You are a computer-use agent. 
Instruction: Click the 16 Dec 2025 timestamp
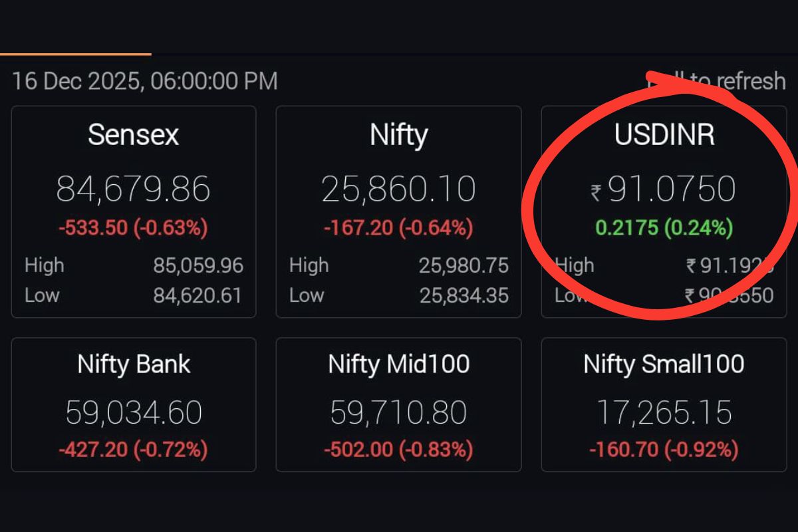tap(145, 81)
